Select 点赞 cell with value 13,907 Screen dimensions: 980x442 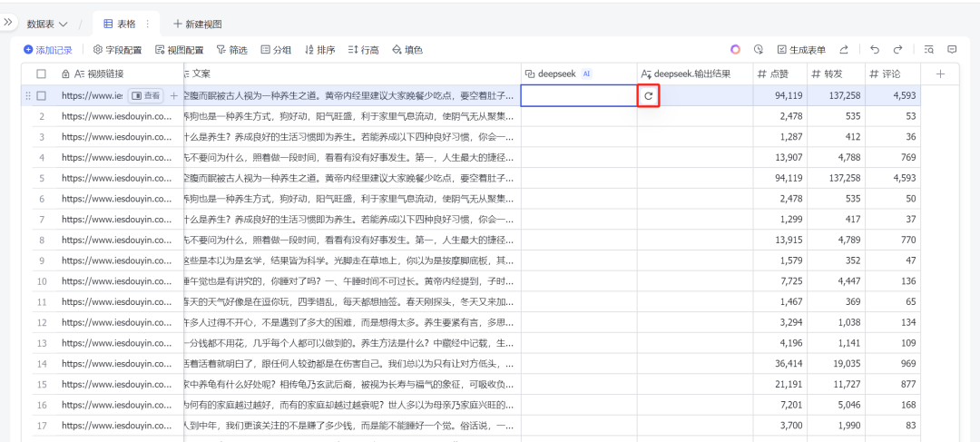tap(780, 158)
